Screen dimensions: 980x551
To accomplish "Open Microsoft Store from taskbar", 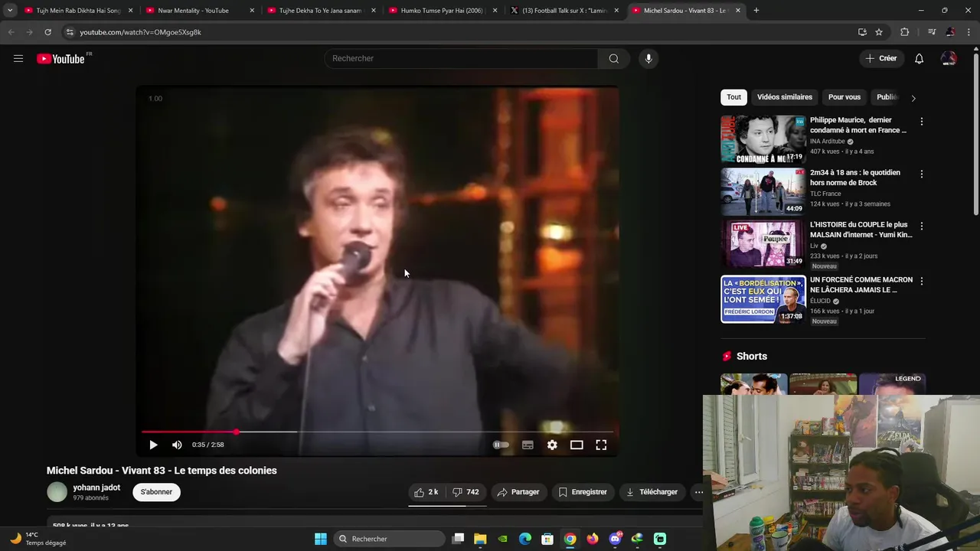I will [x=547, y=539].
